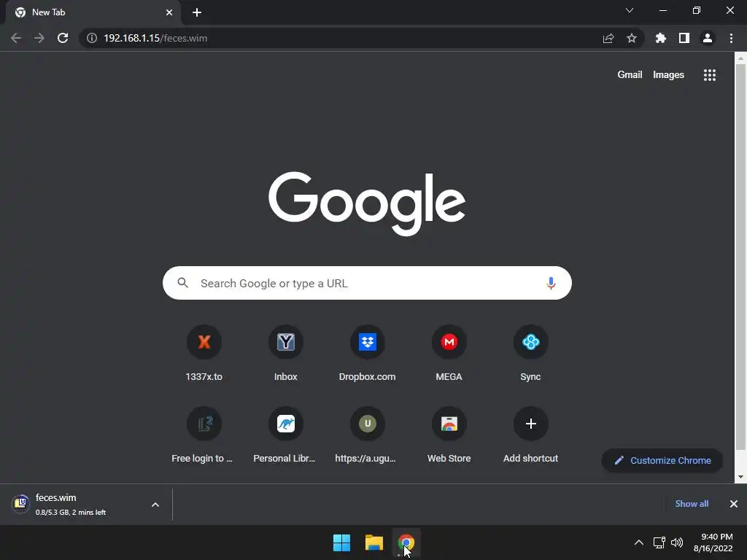Click the page vertical scrollbar
This screenshot has width=747, height=560.
point(740,257)
